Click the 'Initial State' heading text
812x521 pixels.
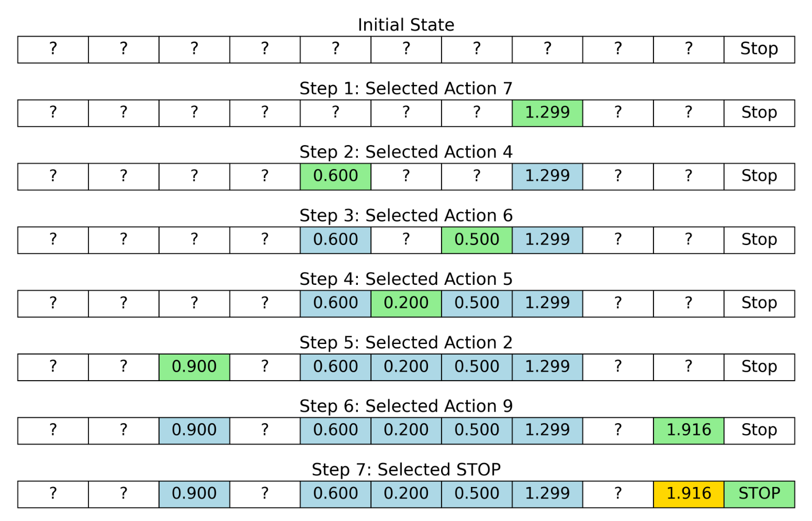(x=405, y=25)
